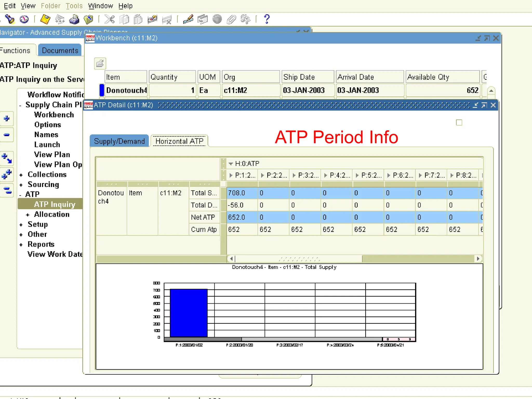Click the Save floppy disk icon

[x=45, y=19]
